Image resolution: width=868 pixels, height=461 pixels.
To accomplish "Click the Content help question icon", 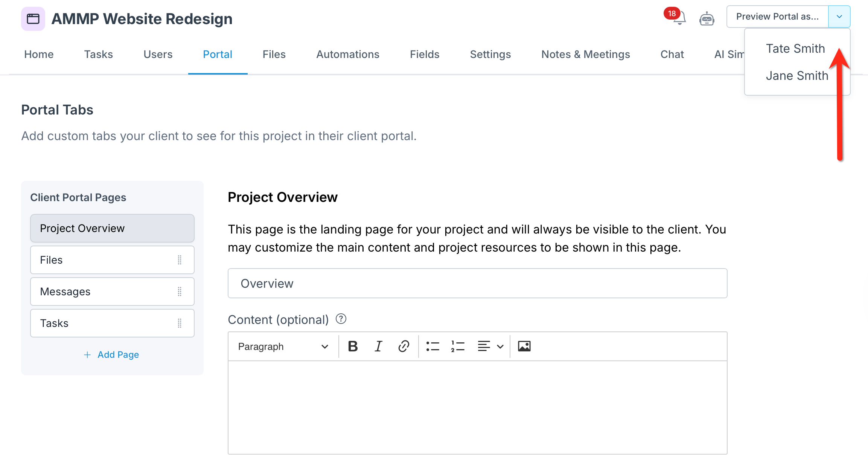I will click(x=341, y=319).
